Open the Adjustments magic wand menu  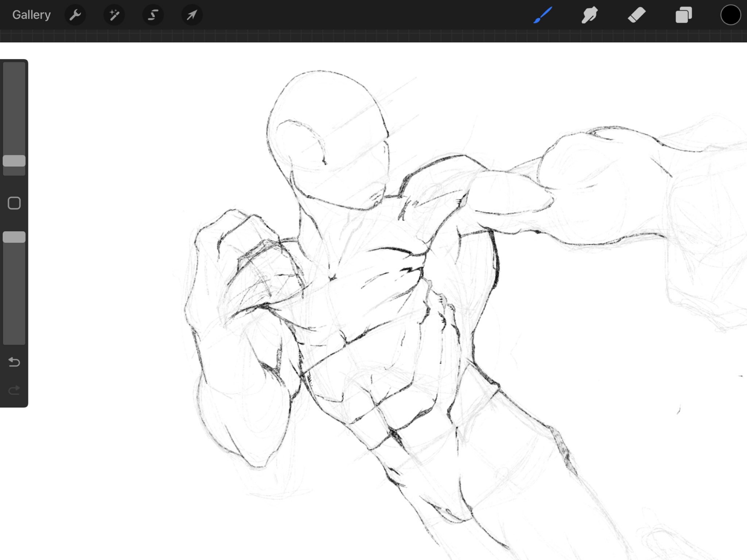coord(114,15)
